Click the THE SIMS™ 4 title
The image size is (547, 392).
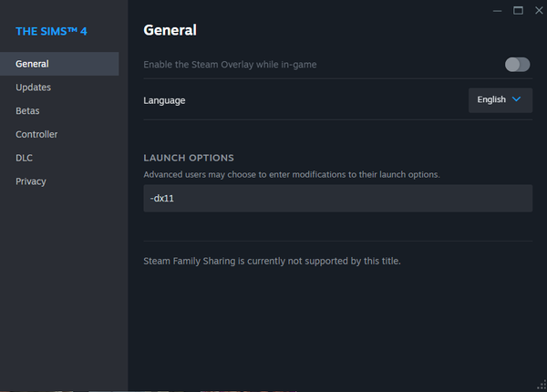(x=51, y=32)
